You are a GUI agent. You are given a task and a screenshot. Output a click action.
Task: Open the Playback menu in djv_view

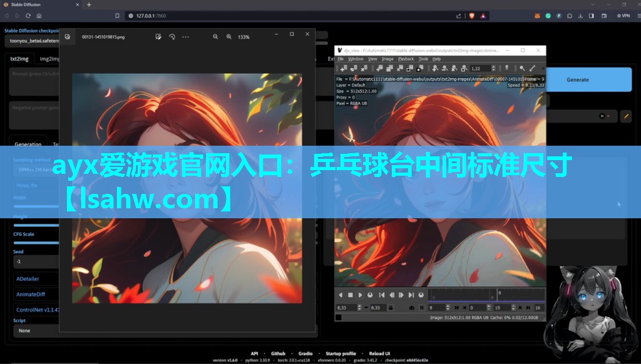click(406, 59)
